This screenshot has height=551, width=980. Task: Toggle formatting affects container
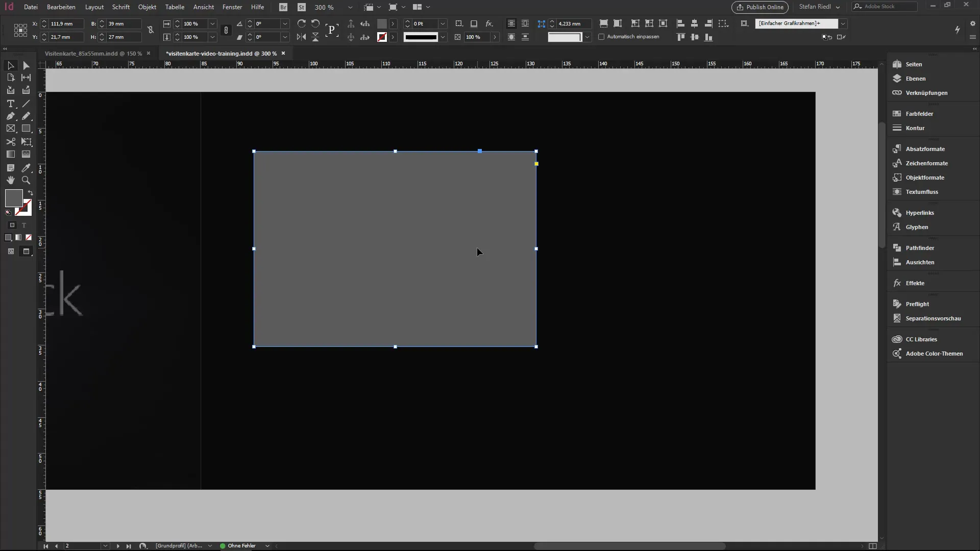point(12,225)
